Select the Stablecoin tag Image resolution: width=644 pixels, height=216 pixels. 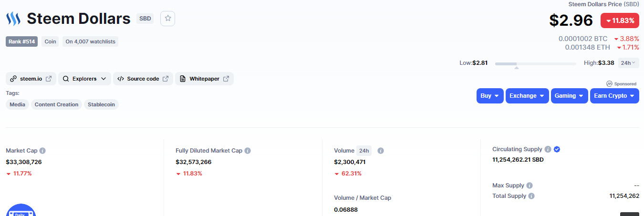coord(101,104)
